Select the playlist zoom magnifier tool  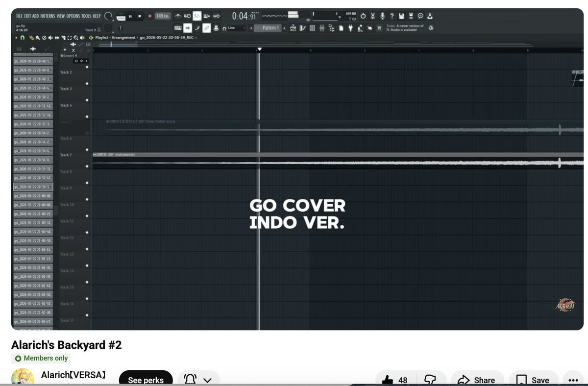click(x=75, y=38)
